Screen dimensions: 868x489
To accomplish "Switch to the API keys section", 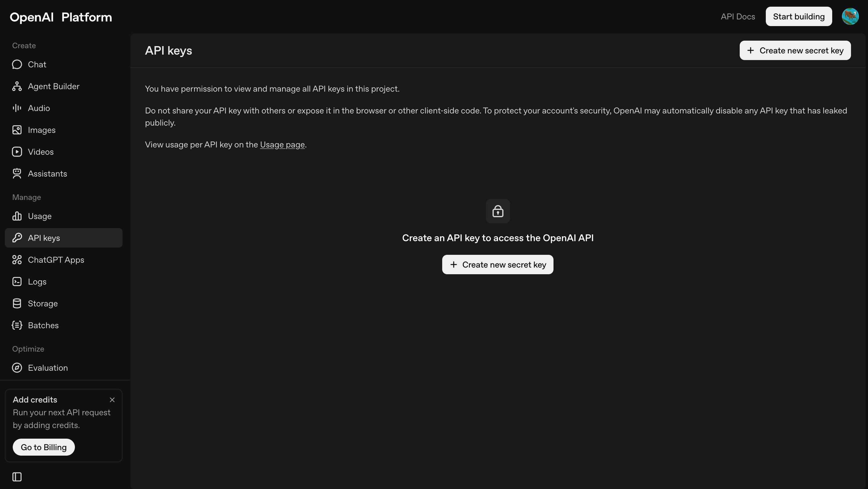I will tap(44, 238).
